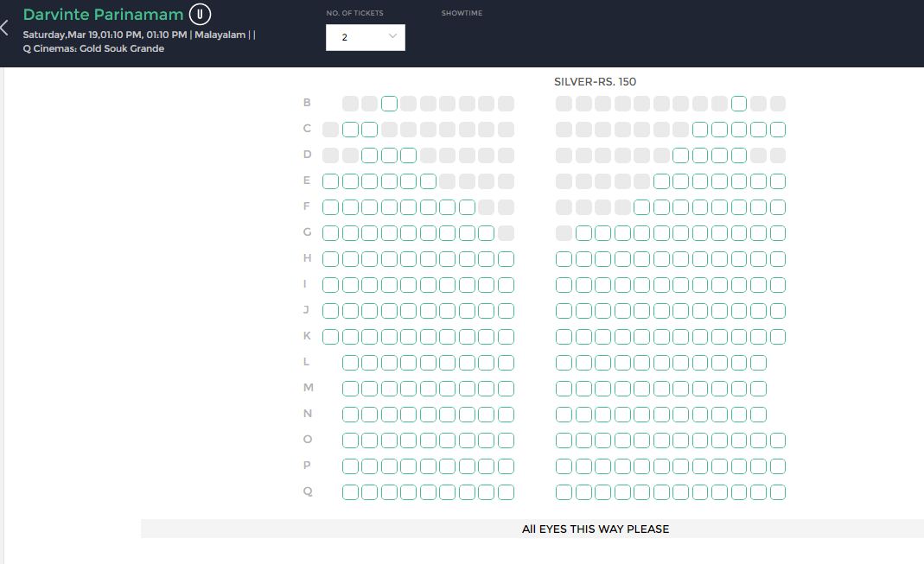This screenshot has height=564, width=924.
Task: Select the rightmost seat in row Q
Action: [778, 492]
